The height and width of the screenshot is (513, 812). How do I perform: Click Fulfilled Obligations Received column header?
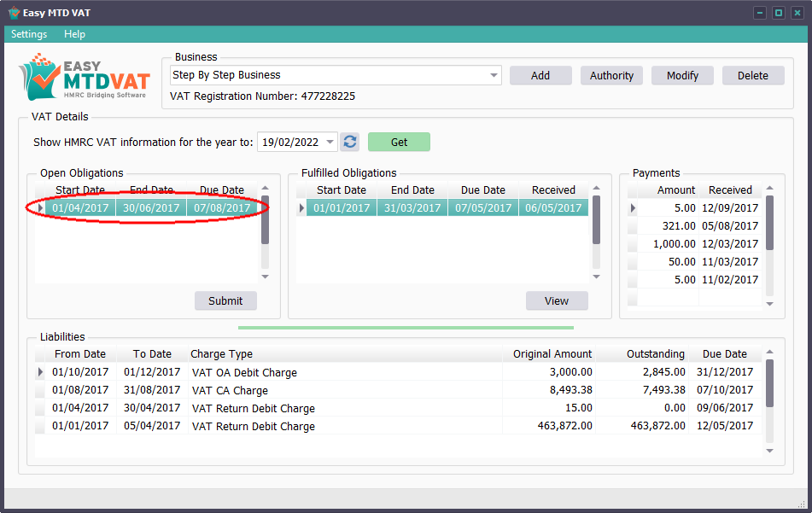[x=553, y=190]
